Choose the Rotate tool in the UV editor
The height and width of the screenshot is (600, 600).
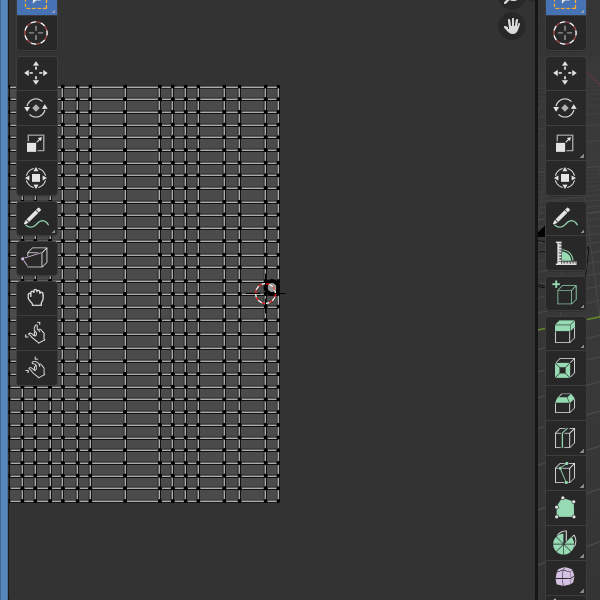36,108
